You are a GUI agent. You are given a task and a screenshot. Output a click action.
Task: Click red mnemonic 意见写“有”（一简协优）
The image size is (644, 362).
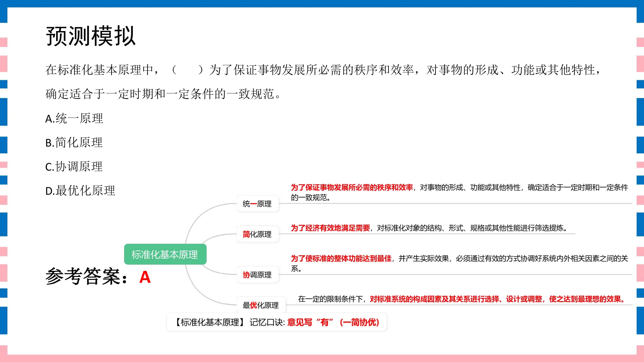pyautogui.click(x=333, y=322)
